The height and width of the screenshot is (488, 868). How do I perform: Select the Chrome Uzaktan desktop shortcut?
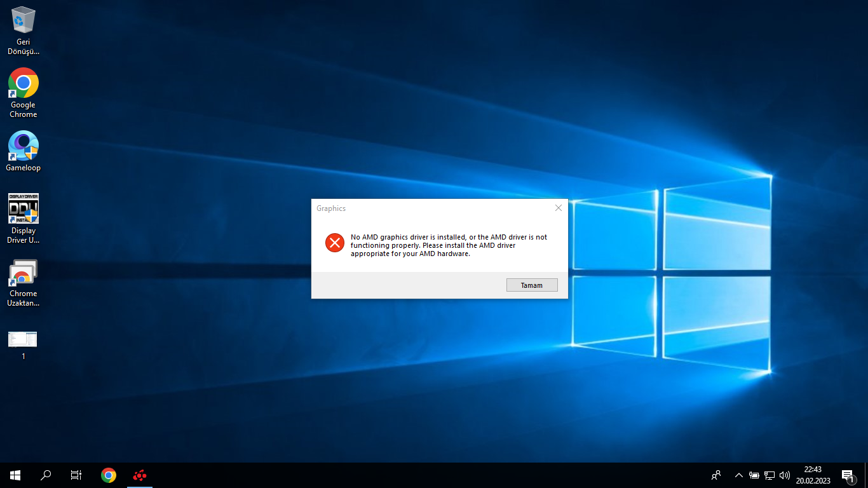pyautogui.click(x=24, y=282)
